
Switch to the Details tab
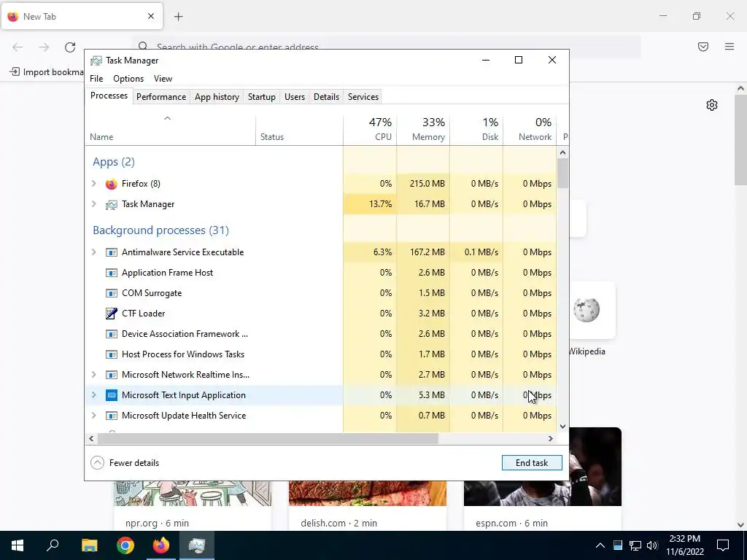326,97
